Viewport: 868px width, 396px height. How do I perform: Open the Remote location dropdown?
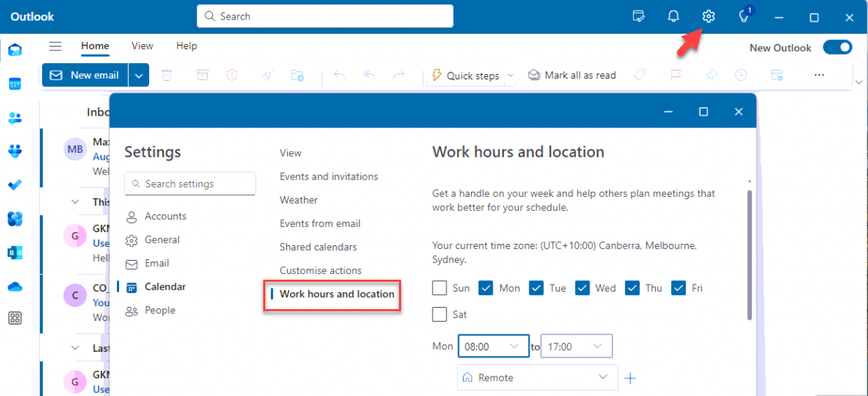538,377
